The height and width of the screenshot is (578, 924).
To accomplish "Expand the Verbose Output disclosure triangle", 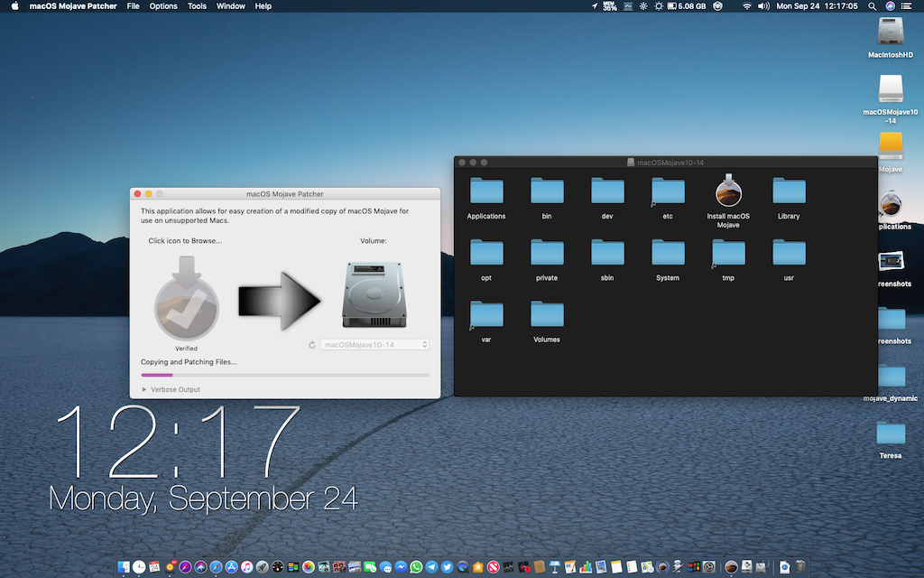I will point(143,389).
